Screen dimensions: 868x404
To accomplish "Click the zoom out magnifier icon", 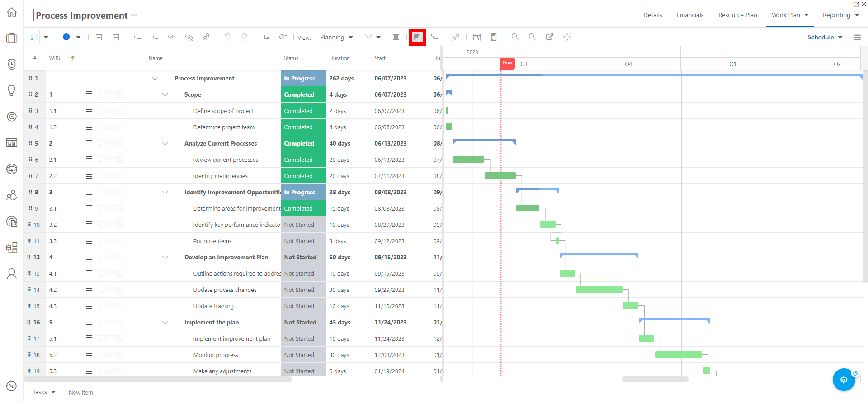I will point(532,37).
